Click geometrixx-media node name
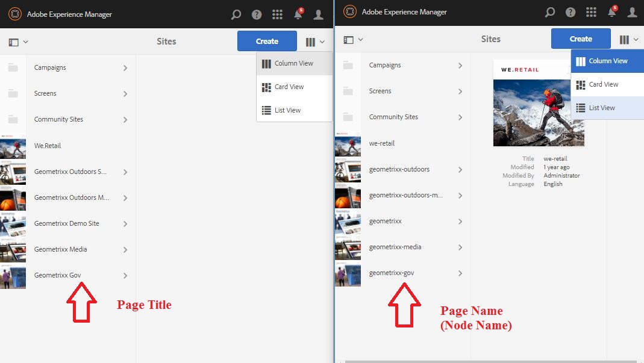Image resolution: width=644 pixels, height=363 pixels. (395, 247)
